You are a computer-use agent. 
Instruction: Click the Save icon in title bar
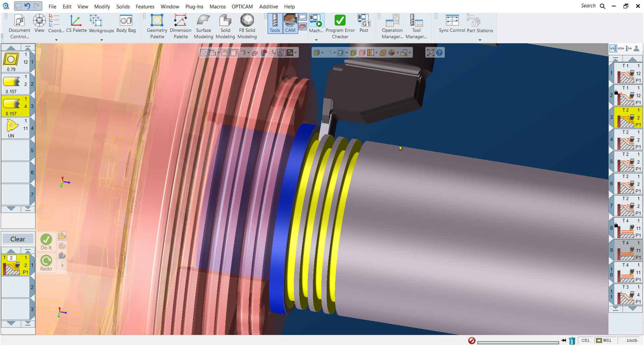18,6
